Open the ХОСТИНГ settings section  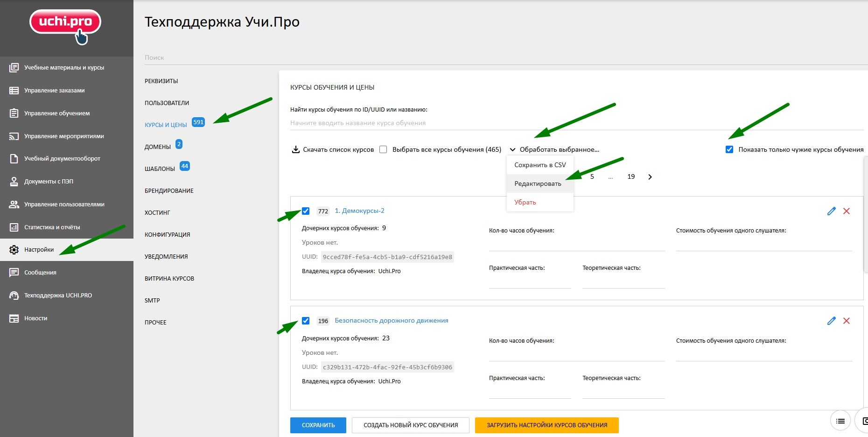point(157,213)
